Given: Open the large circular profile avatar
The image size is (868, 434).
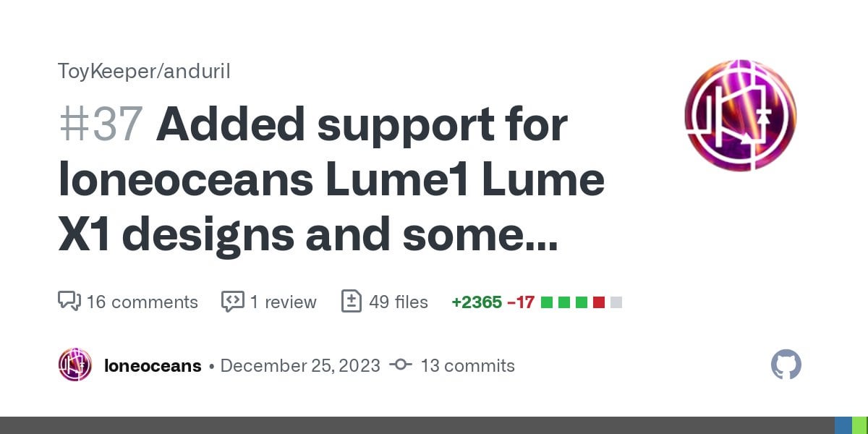Looking at the screenshot, I should pos(740,116).
